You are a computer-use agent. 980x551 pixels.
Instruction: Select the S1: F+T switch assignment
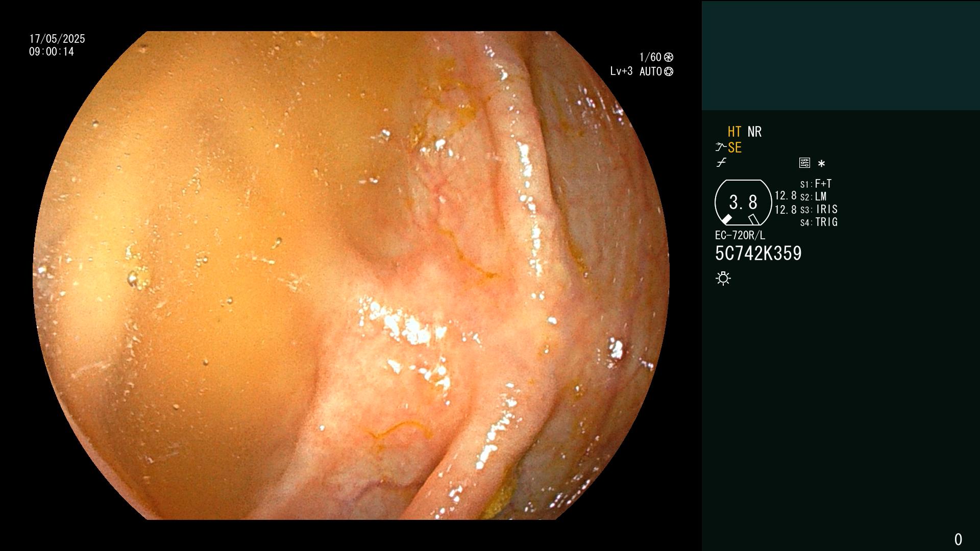coord(816,184)
